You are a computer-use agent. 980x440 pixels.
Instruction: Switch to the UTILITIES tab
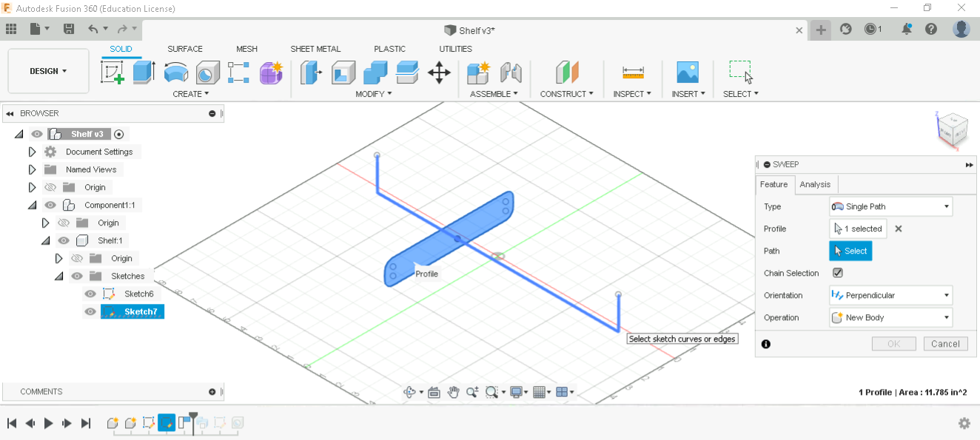coord(455,49)
